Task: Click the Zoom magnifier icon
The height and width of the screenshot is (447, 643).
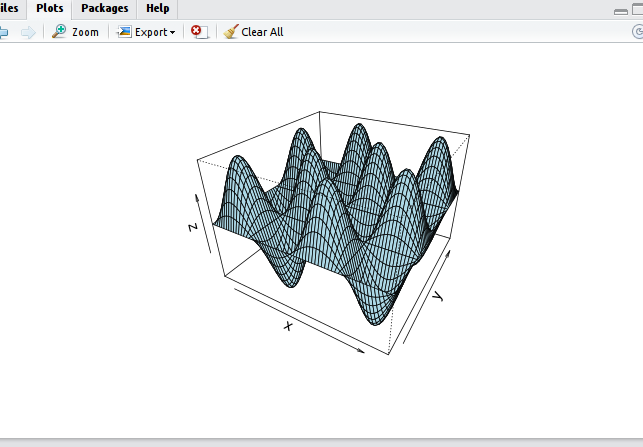Action: 60,32
